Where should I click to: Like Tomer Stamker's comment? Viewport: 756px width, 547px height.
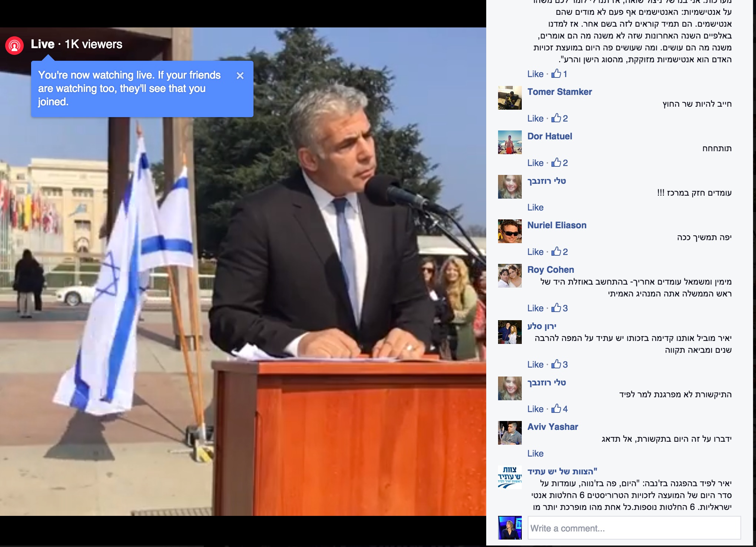[535, 119]
